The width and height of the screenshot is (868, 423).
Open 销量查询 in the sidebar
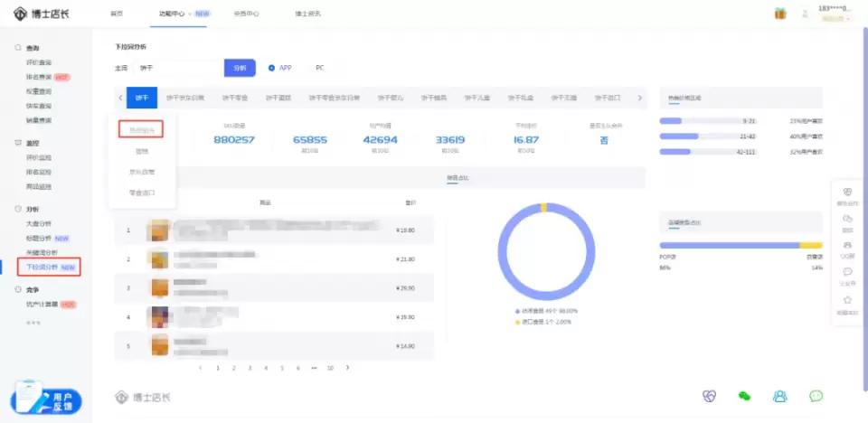39,120
